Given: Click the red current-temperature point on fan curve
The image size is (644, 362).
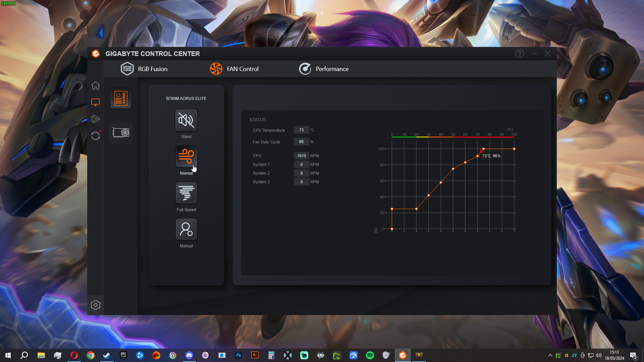Looking at the screenshot, I should click(x=481, y=152).
